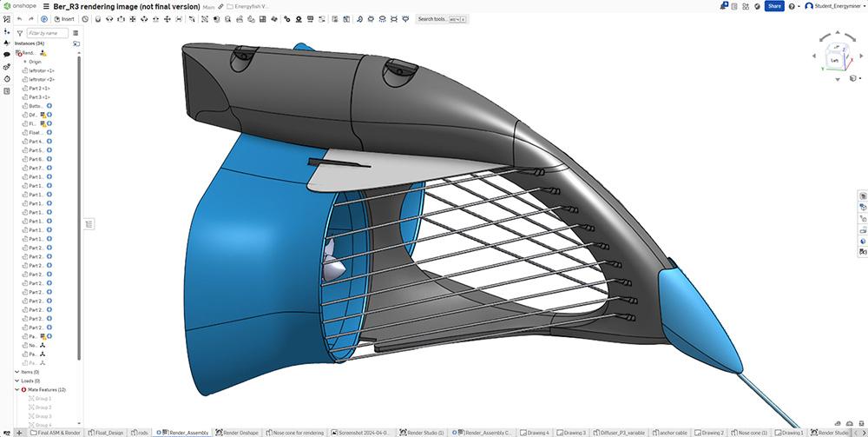Open view cube dropdown cube icon
This screenshot has height=437, width=868.
[x=854, y=78]
